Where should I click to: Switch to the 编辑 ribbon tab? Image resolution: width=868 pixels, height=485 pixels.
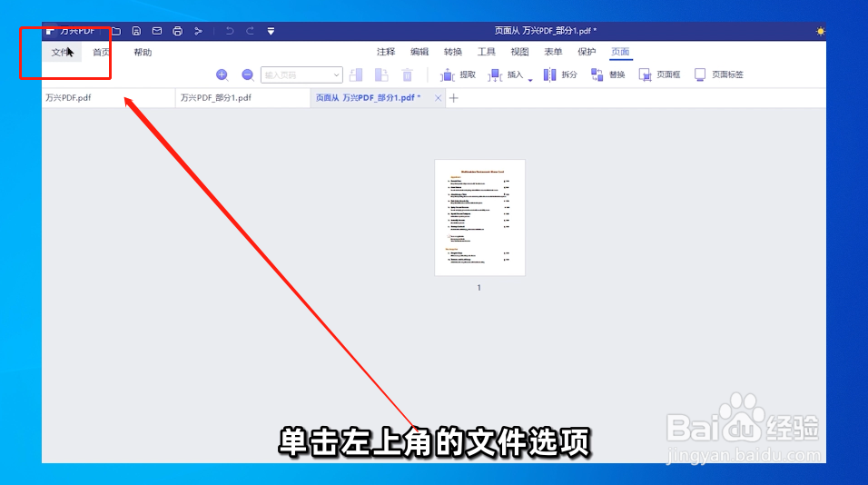[x=419, y=52]
